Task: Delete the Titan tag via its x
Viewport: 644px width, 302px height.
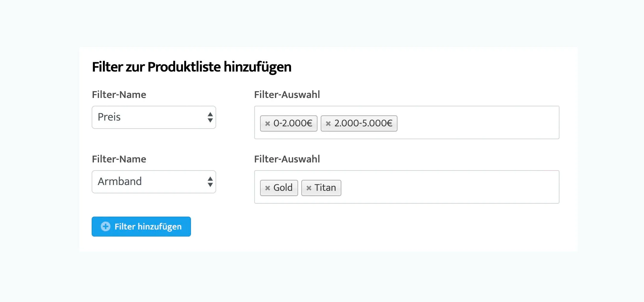Action: [x=309, y=188]
